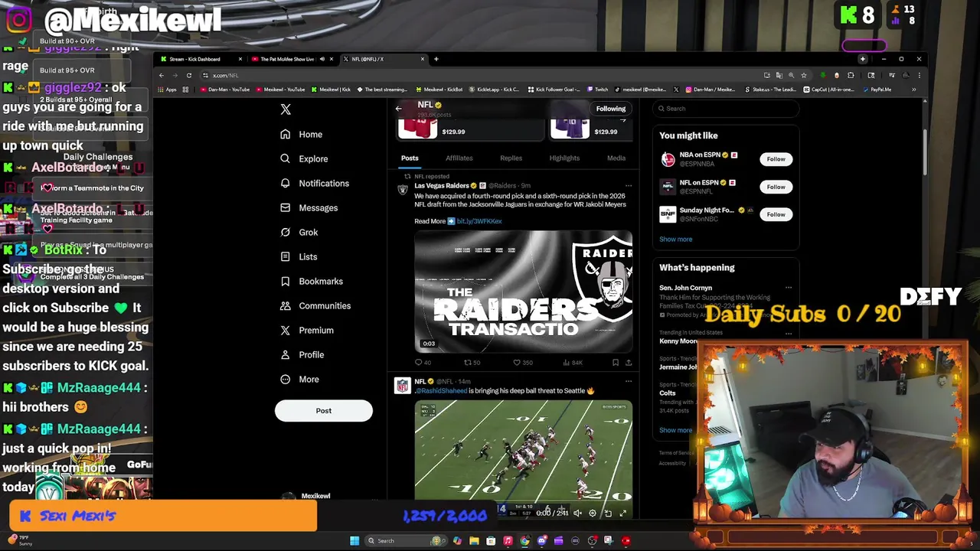Image resolution: width=980 pixels, height=551 pixels.
Task: View the Raiders post's analytics
Action: pos(573,363)
